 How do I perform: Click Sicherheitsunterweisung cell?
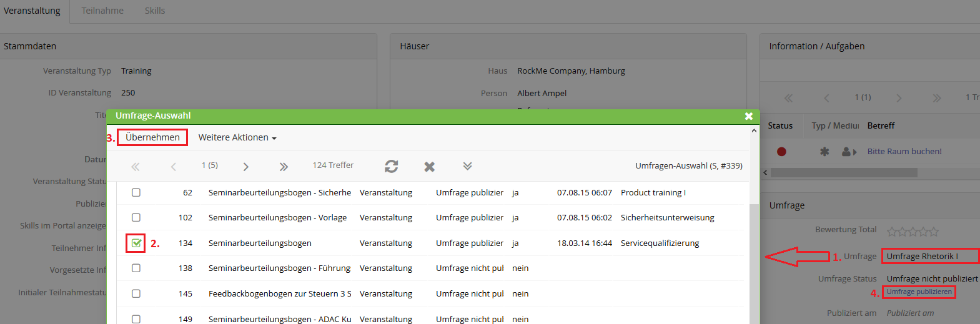click(x=667, y=217)
